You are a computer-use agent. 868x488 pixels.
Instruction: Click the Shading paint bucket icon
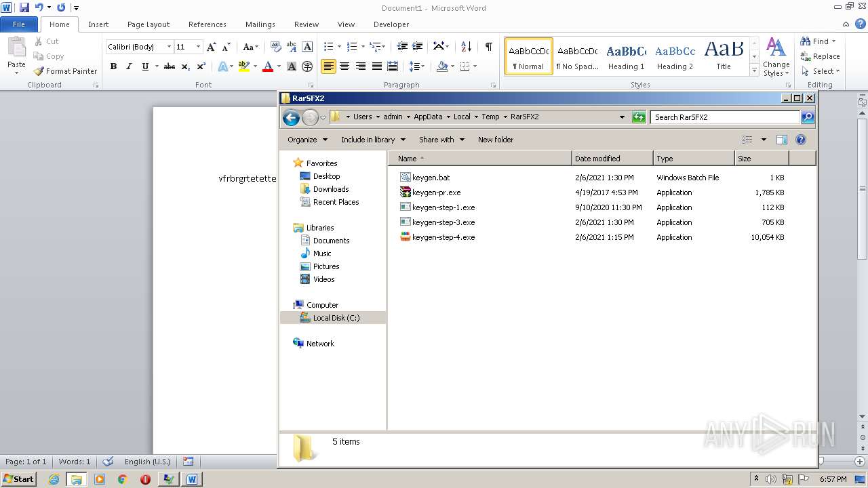pyautogui.click(x=442, y=66)
